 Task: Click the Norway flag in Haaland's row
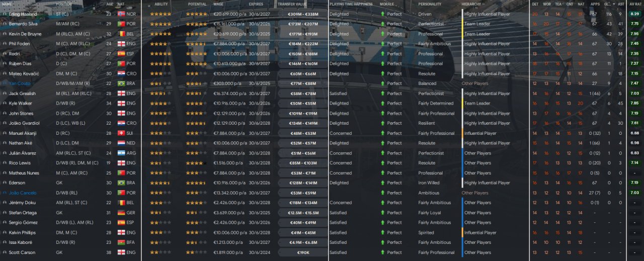pos(121,14)
